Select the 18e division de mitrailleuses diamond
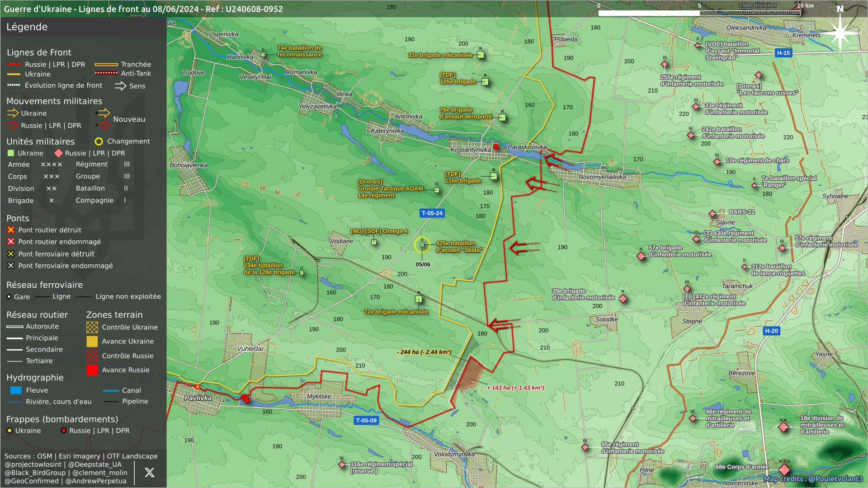The width and height of the screenshot is (868, 488). 783,427
